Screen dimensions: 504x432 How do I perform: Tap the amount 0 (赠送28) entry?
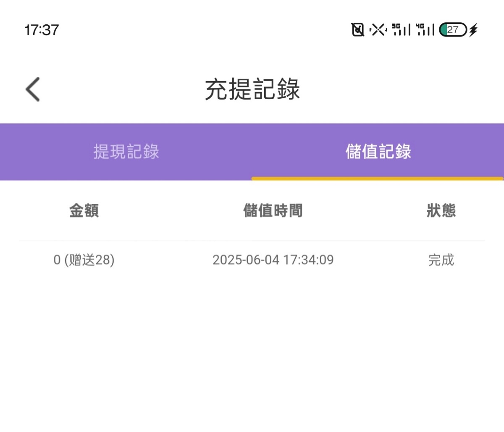(x=84, y=260)
